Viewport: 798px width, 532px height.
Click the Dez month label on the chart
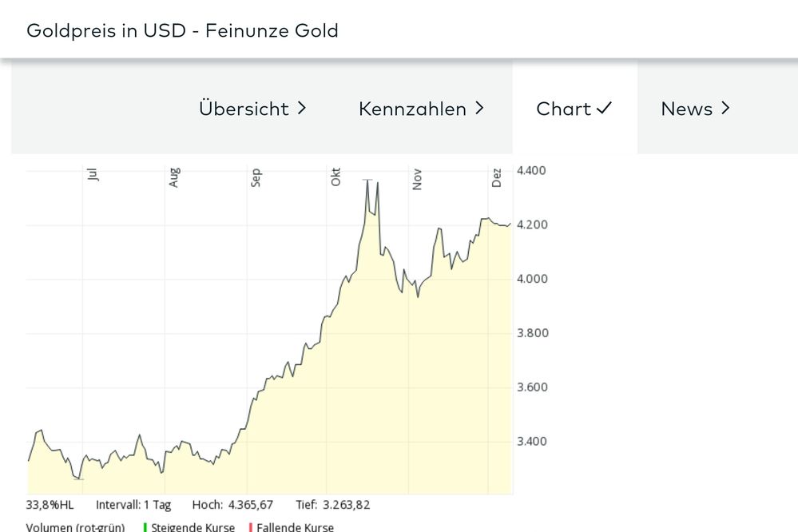point(497,177)
